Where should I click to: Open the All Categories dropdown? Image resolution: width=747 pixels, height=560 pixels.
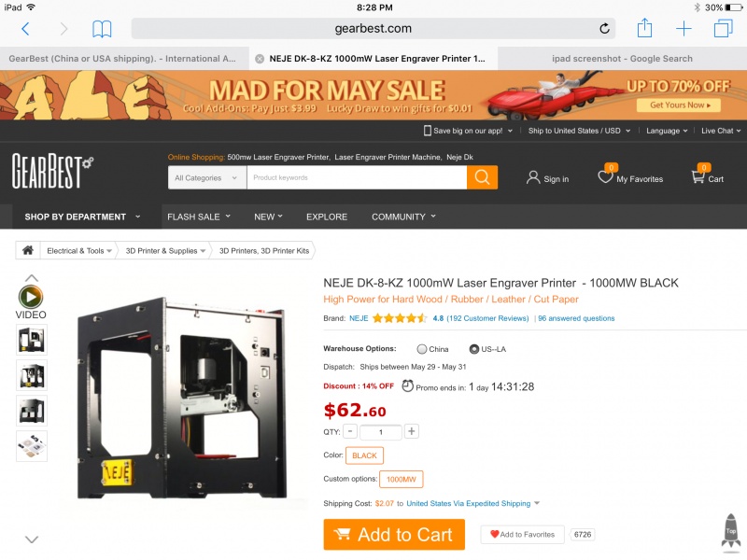207,177
